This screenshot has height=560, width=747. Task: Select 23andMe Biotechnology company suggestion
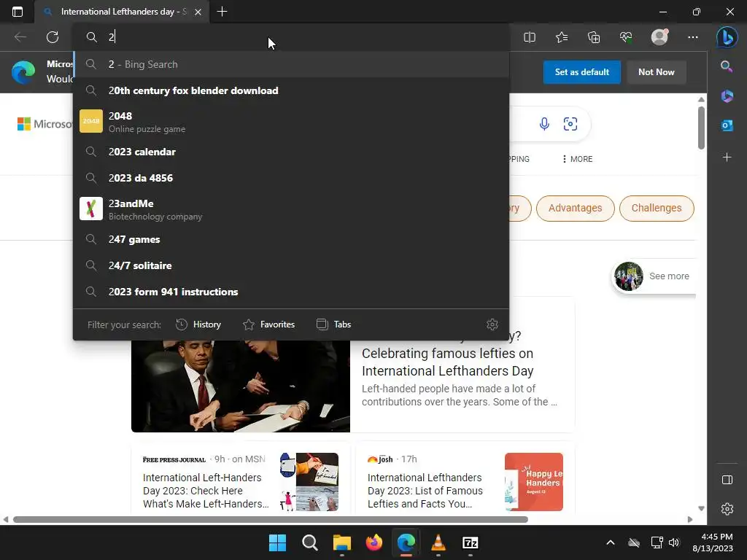coord(291,209)
